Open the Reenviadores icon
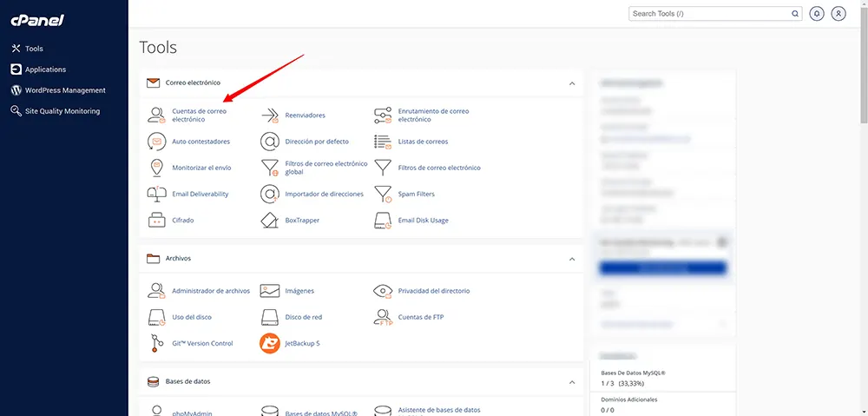 tap(270, 115)
